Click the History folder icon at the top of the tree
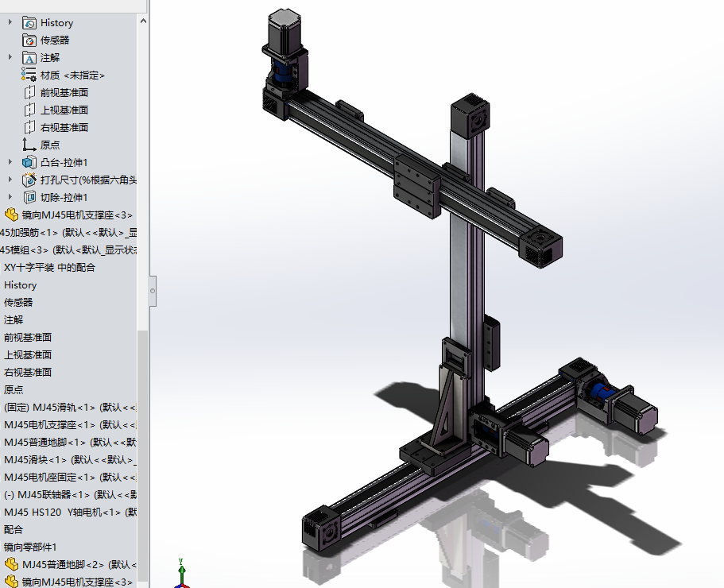Screen dimensions: 724x588 [29, 22]
